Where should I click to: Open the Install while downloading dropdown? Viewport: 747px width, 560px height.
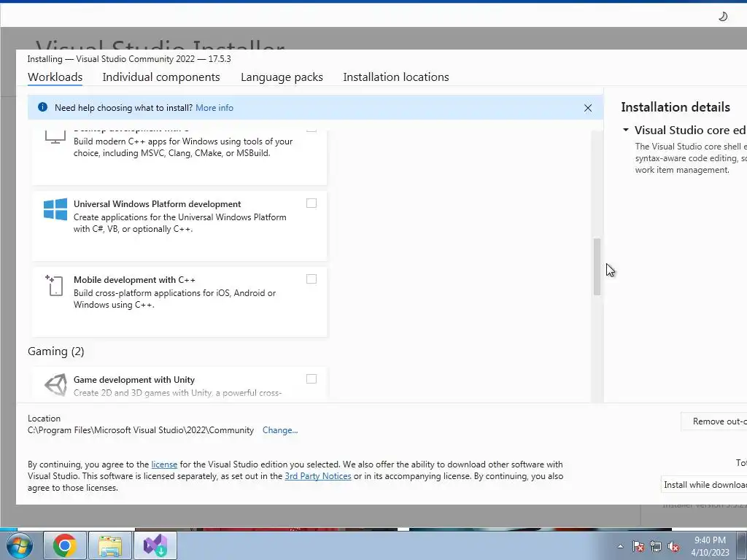(x=705, y=485)
